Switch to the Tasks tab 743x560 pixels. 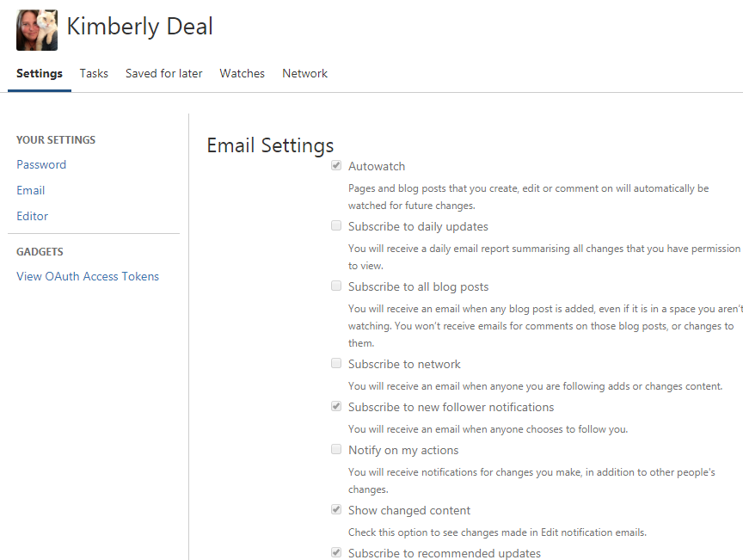point(94,73)
